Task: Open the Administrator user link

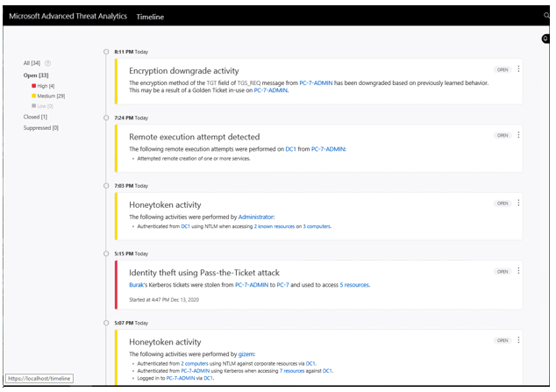Action: [256, 217]
